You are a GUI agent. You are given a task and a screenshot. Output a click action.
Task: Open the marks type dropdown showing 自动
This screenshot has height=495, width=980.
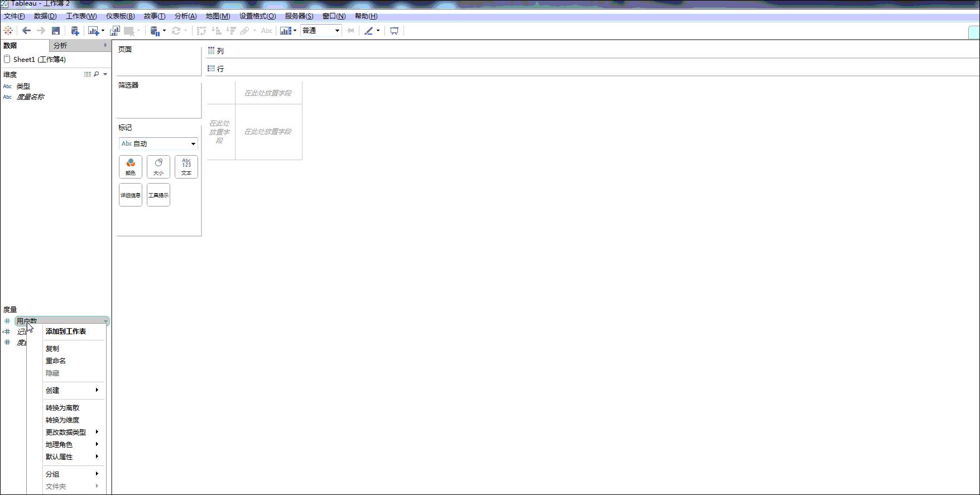(x=158, y=143)
